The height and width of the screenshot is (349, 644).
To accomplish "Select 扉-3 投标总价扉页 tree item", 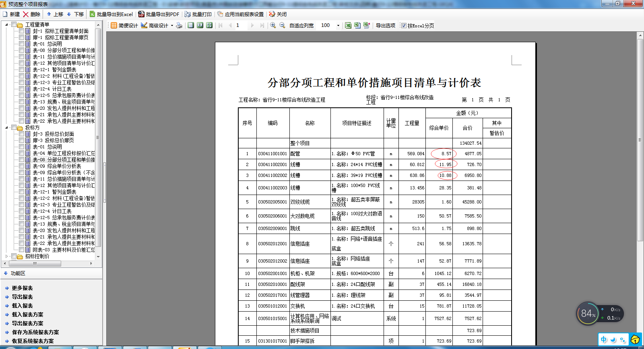I will point(53,140).
